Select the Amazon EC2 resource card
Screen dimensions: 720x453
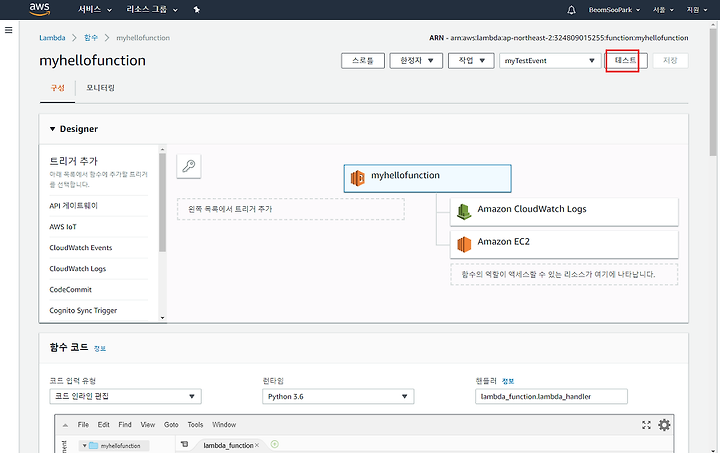[x=564, y=244]
